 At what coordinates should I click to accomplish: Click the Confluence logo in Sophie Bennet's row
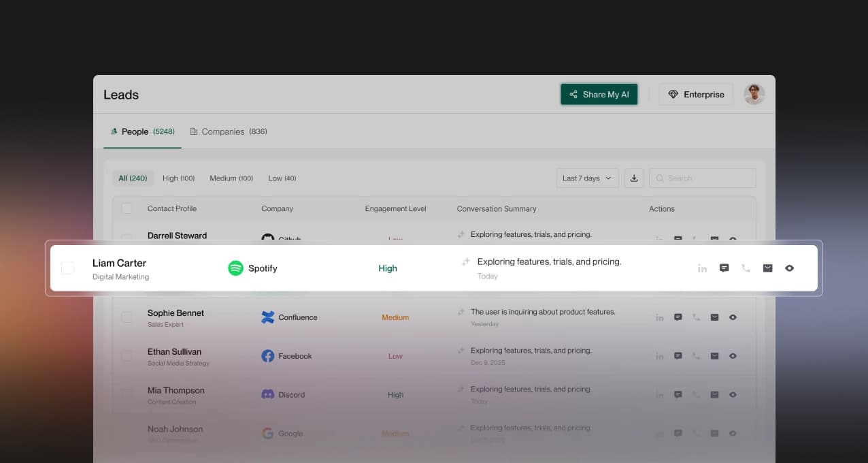point(267,317)
